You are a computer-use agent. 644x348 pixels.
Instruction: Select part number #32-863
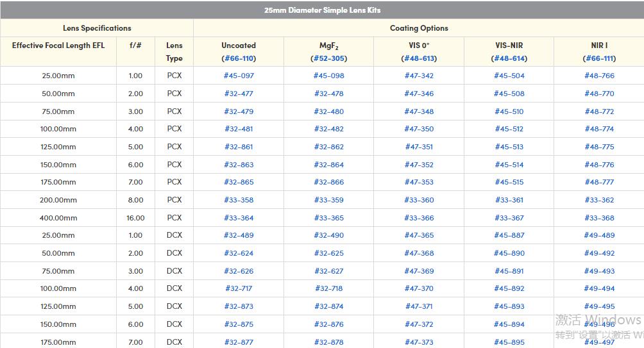coord(239,165)
